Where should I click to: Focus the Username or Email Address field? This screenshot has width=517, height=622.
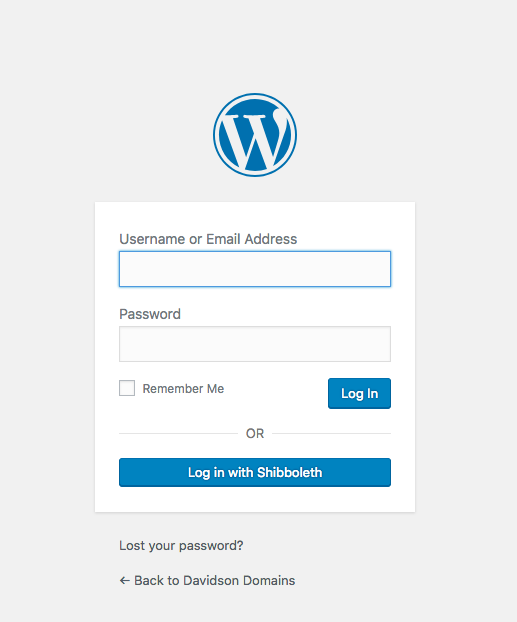pos(255,269)
